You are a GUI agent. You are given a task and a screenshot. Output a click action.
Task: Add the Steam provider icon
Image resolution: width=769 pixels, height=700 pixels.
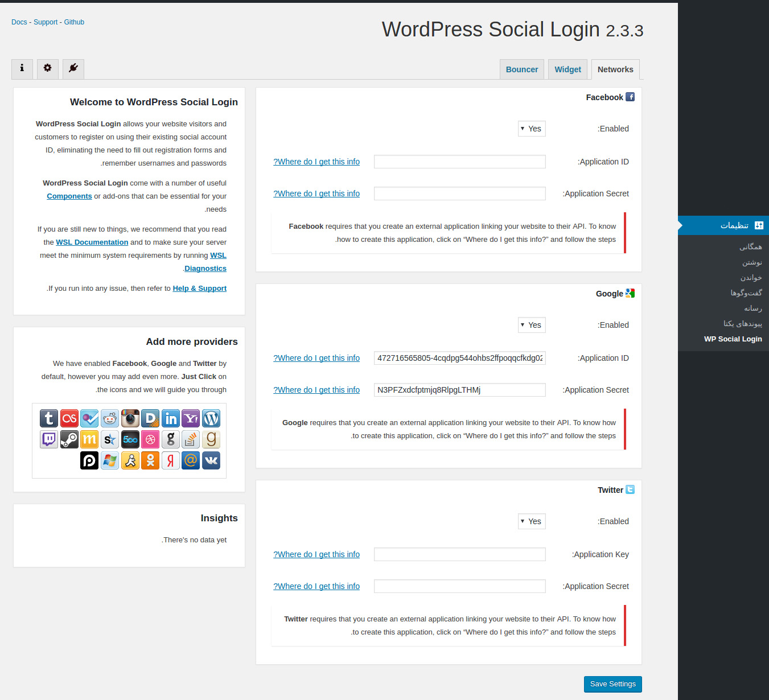point(69,439)
